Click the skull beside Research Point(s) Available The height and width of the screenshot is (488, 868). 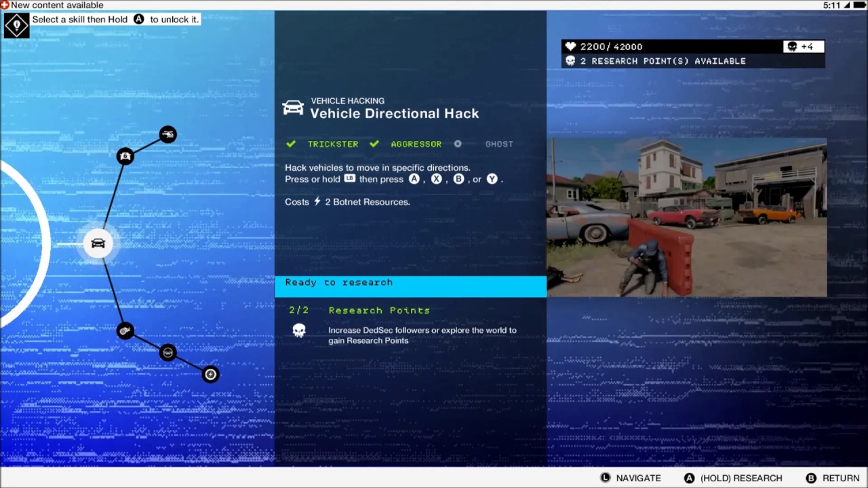[x=570, y=61]
